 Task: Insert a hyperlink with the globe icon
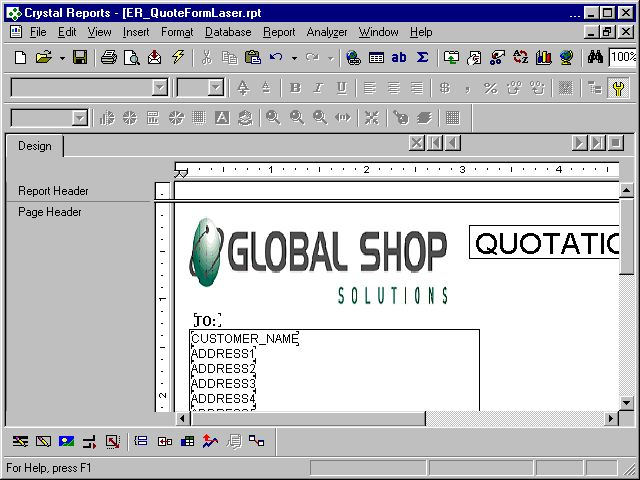353,58
